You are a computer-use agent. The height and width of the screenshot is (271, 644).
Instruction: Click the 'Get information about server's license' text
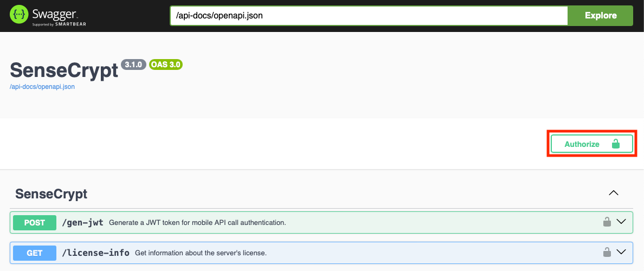(201, 253)
